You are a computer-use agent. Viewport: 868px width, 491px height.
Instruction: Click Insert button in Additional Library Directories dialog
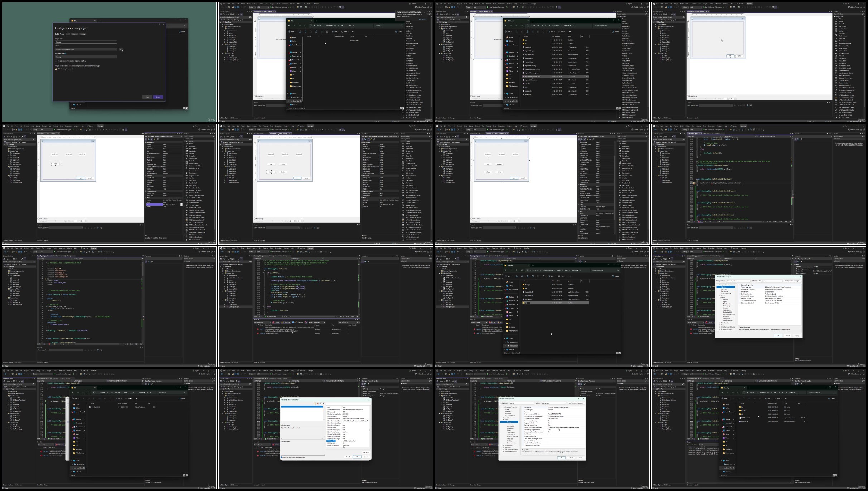coord(348,457)
